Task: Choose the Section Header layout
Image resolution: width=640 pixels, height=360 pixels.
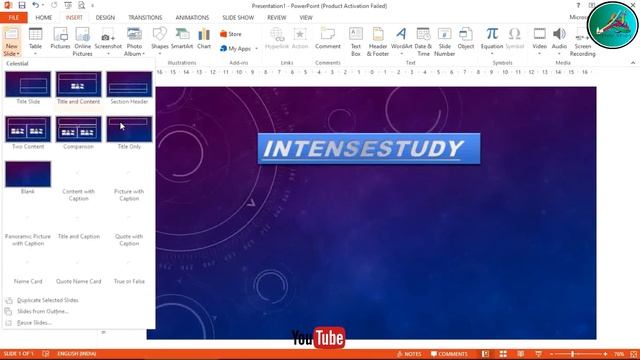Action: click(x=129, y=88)
